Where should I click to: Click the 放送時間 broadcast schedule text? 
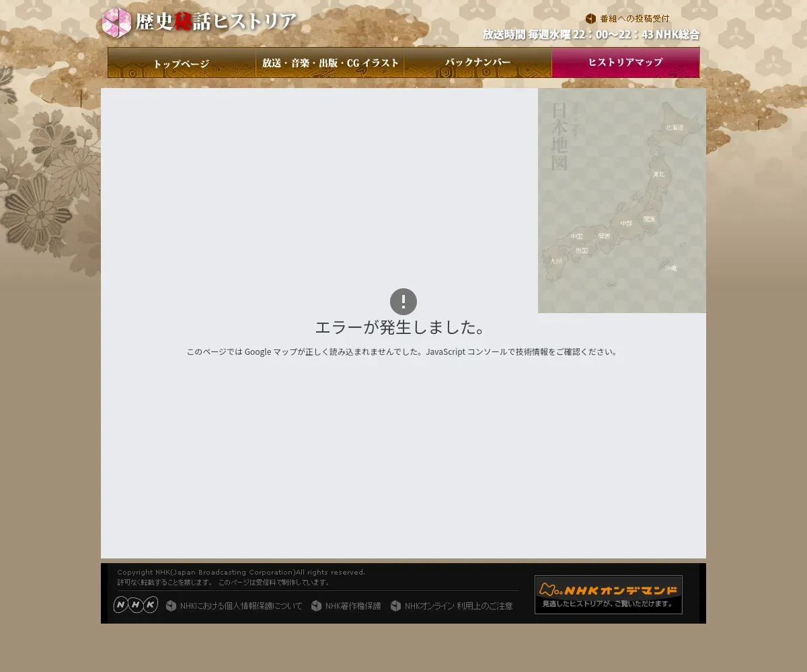[x=591, y=34]
